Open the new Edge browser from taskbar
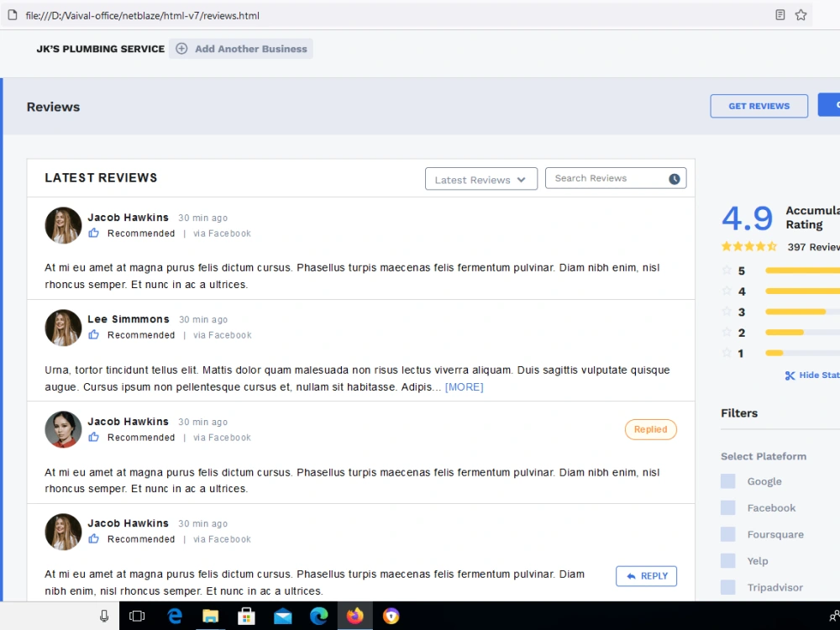The image size is (840, 630). tap(318, 616)
